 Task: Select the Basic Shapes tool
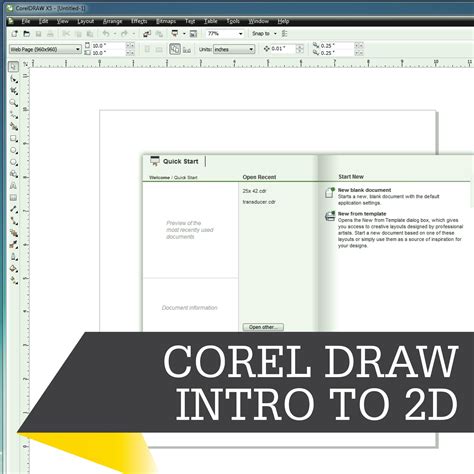(x=14, y=174)
